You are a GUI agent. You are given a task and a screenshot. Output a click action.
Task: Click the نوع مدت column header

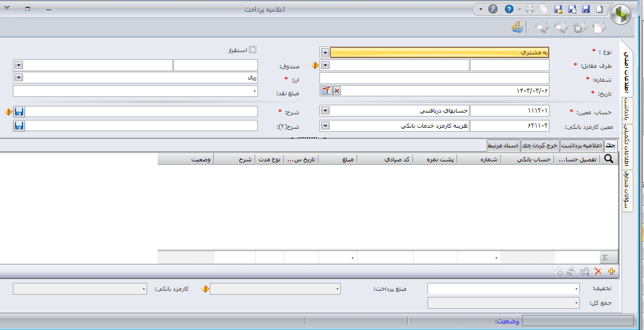point(270,160)
